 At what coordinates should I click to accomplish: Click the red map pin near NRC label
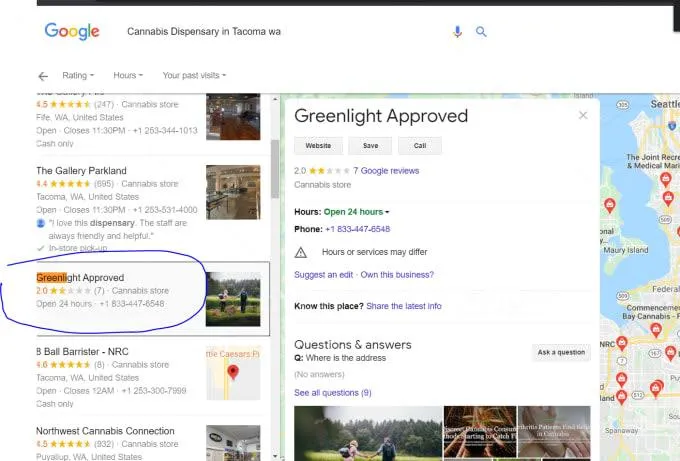coord(621,343)
